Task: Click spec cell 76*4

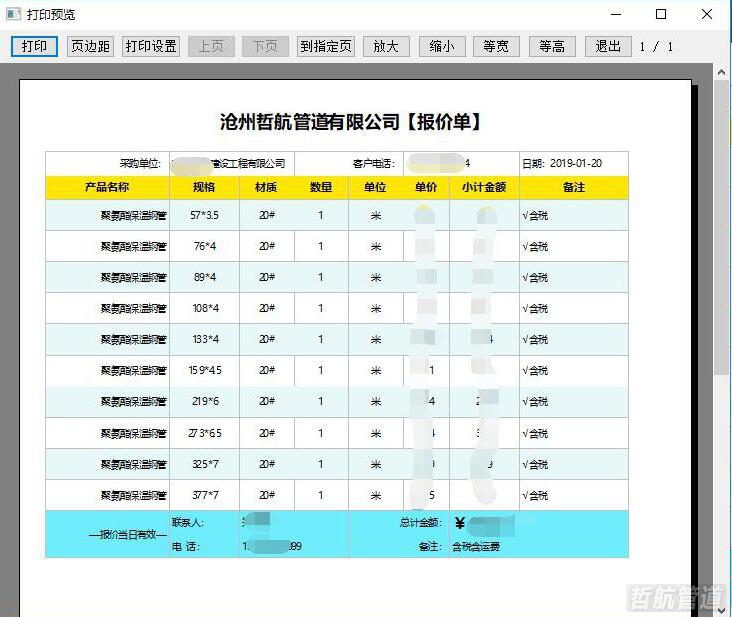Action: 205,246
